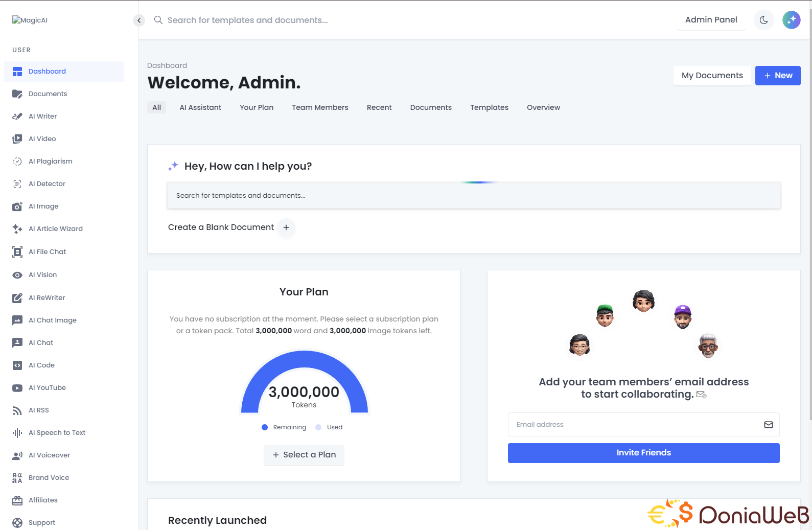Image resolution: width=812 pixels, height=530 pixels.
Task: Launch AI Article Wizard icon
Action: click(17, 229)
